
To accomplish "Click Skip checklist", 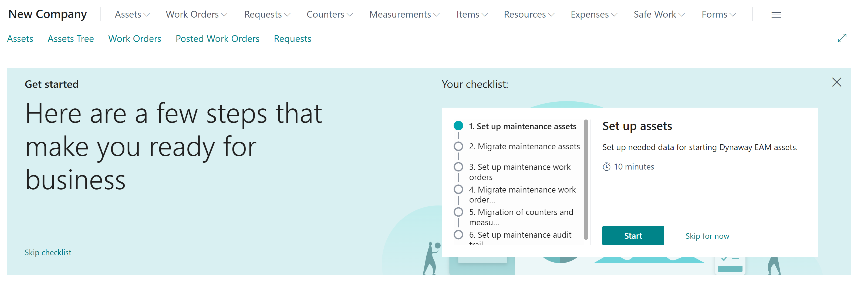I will click(48, 252).
